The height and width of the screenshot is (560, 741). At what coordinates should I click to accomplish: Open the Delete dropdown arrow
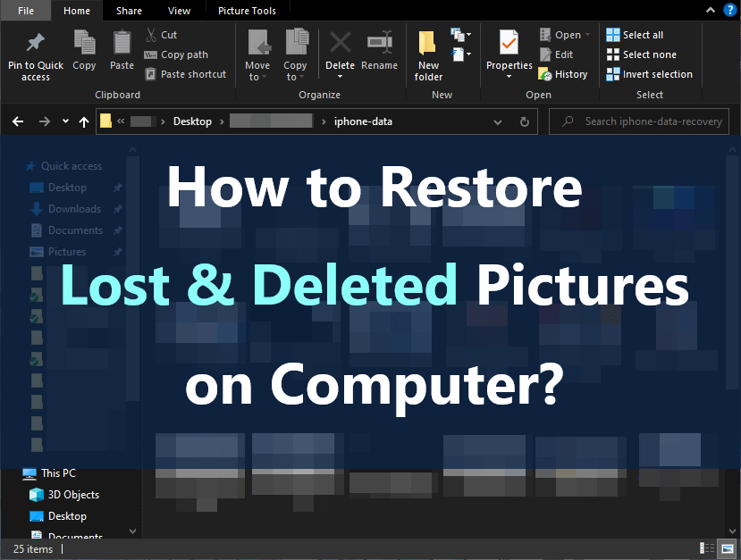340,77
